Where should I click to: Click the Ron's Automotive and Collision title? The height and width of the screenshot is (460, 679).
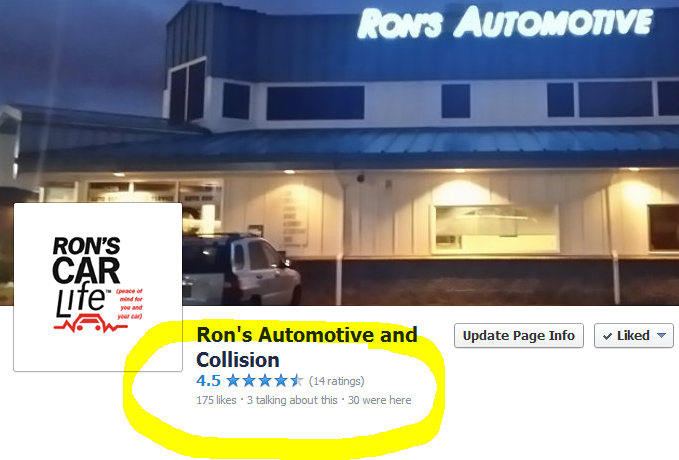[307, 347]
